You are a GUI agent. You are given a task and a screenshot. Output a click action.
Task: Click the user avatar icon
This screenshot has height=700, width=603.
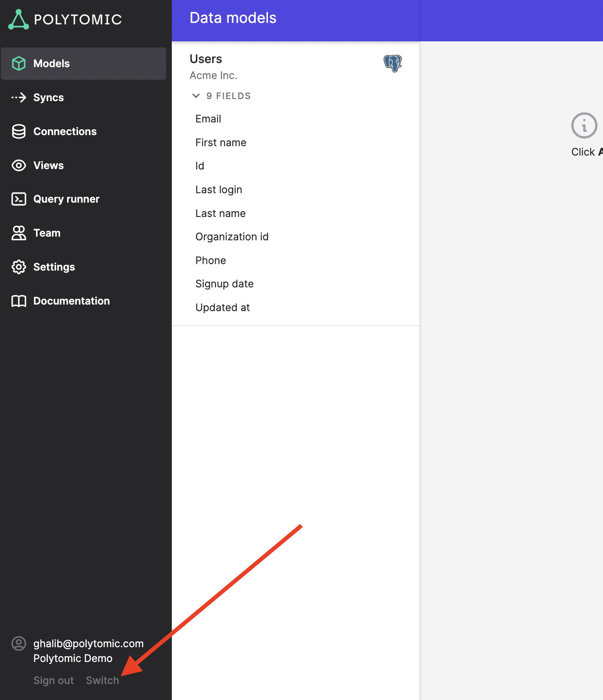tap(19, 644)
